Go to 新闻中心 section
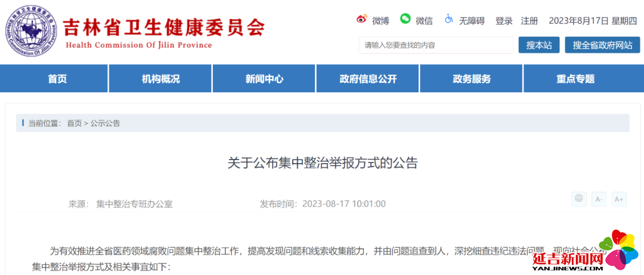The image size is (644, 275). click(264, 79)
